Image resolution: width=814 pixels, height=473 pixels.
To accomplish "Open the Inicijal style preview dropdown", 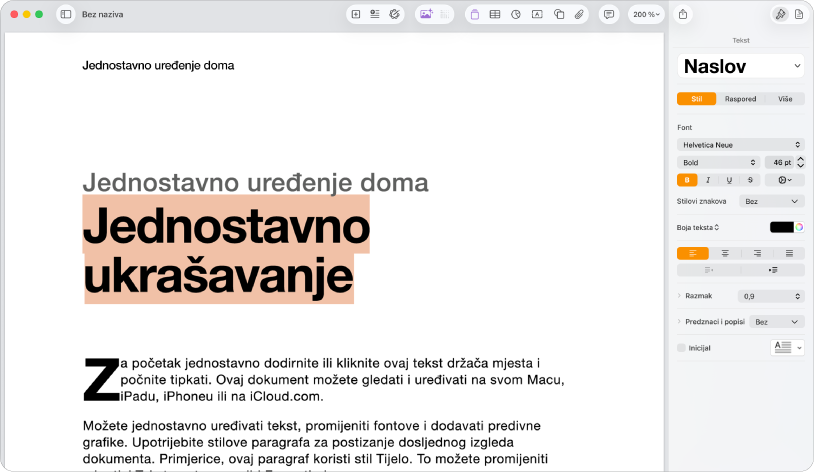I will click(788, 347).
